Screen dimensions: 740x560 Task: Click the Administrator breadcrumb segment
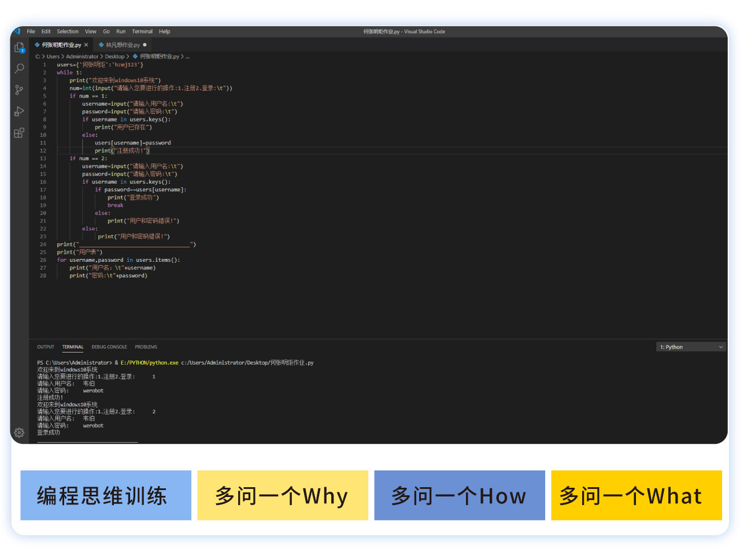coord(82,57)
